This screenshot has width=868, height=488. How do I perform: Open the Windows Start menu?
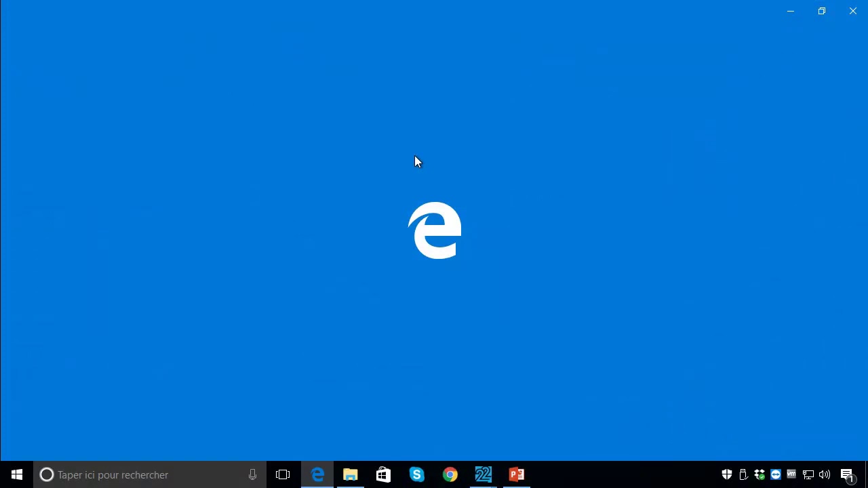coord(16,474)
